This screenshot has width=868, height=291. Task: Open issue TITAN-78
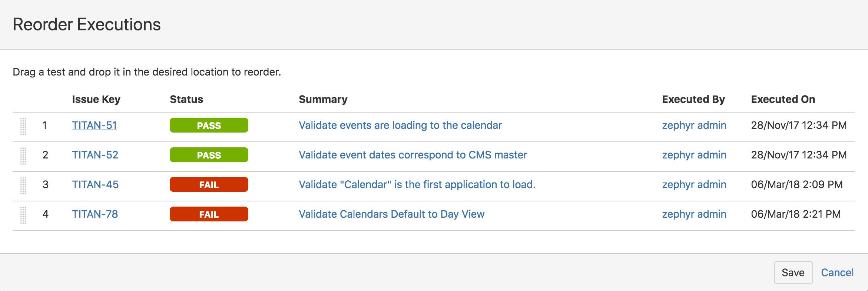click(x=95, y=214)
